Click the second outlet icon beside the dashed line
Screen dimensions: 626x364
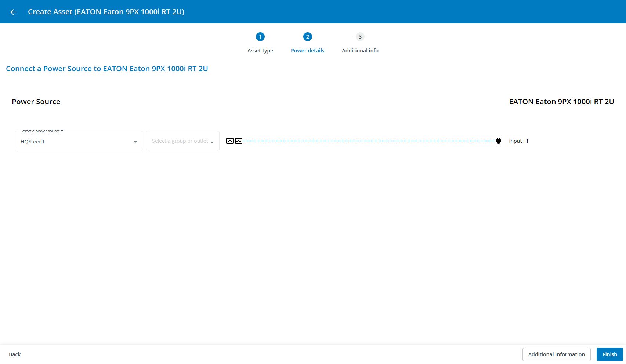coord(239,141)
